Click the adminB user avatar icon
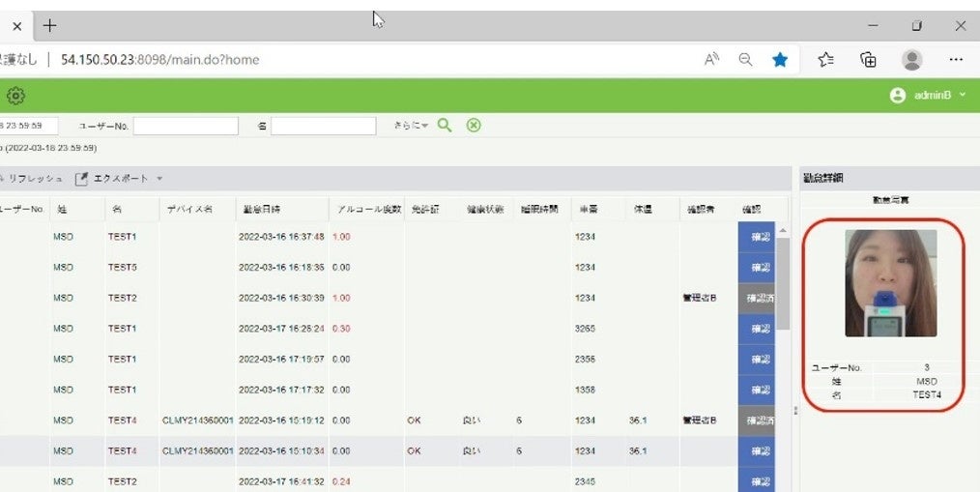Viewport: 980px width, 492px height. [898, 95]
